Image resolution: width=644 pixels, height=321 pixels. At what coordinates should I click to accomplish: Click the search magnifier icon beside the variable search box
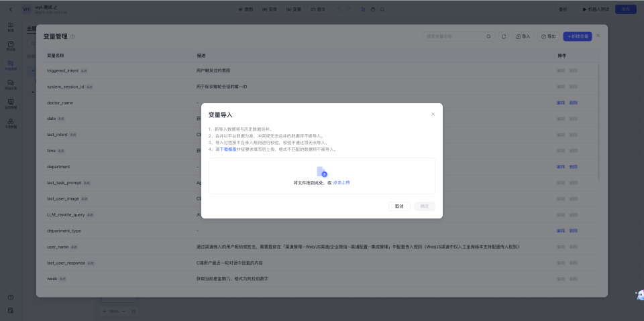point(488,36)
